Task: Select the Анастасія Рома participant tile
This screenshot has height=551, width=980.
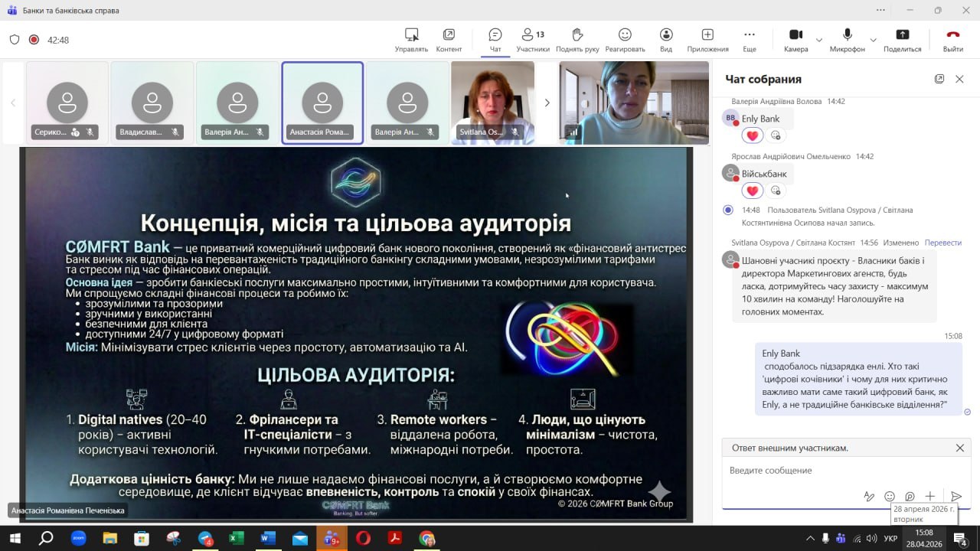Action: pos(322,103)
